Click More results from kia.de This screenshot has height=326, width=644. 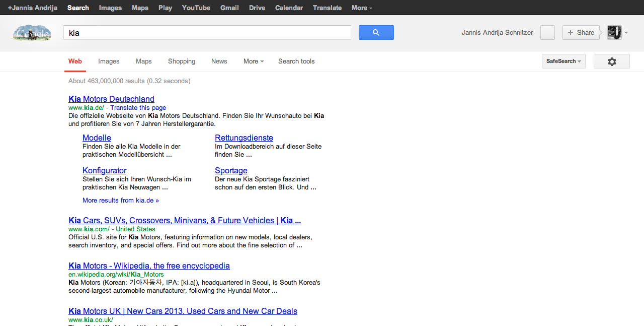121,201
